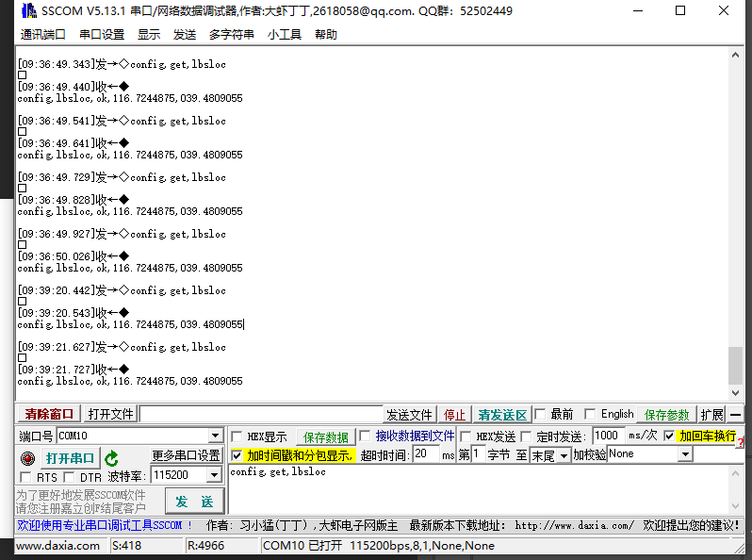Screen dimensions: 752x560
Task: Enable the HEX发送 checkbox
Action: coord(466,436)
